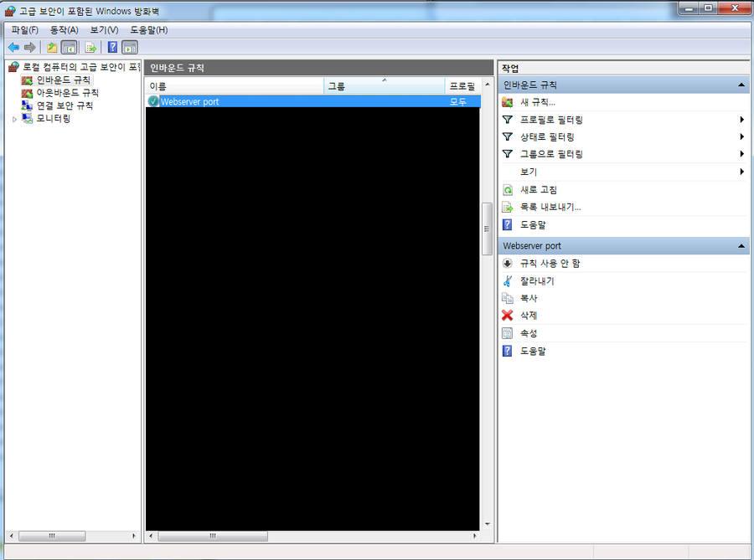754x560 pixels.
Task: Click 도움말 under the 인바운드 규칙 actions
Action: pyautogui.click(x=533, y=224)
